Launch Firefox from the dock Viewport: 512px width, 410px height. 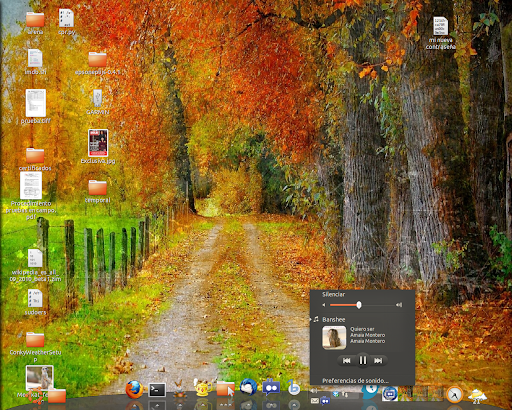[134, 389]
